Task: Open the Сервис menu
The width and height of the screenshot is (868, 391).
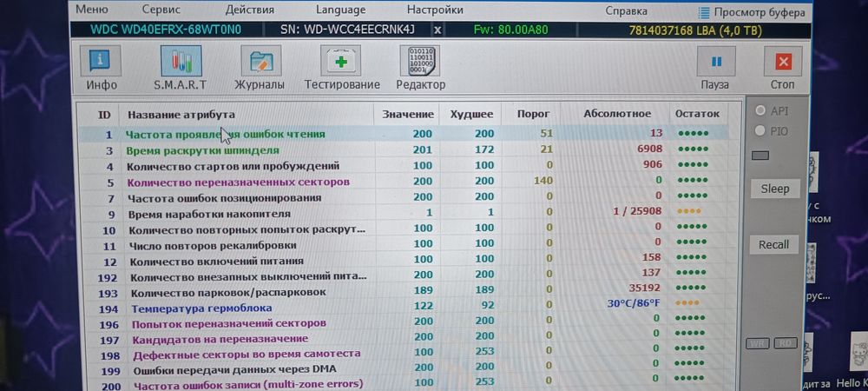Action: tap(161, 10)
